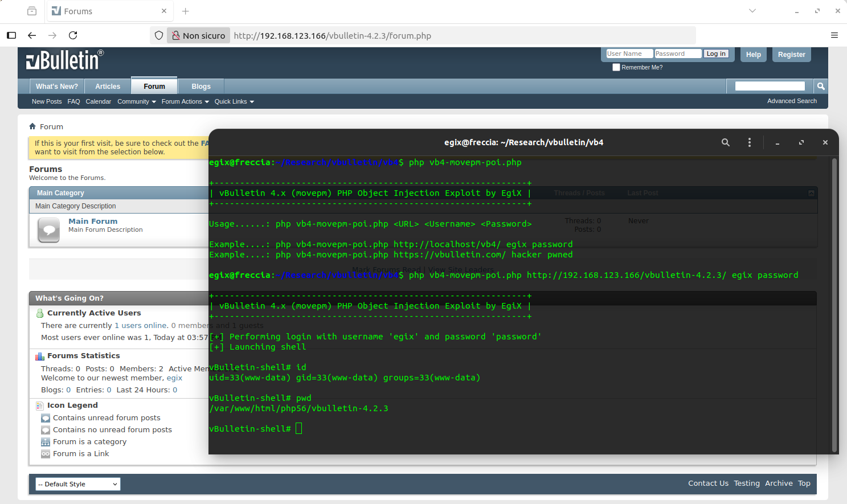This screenshot has height=504, width=847.
Task: Open the Main Category link
Action: (60, 193)
